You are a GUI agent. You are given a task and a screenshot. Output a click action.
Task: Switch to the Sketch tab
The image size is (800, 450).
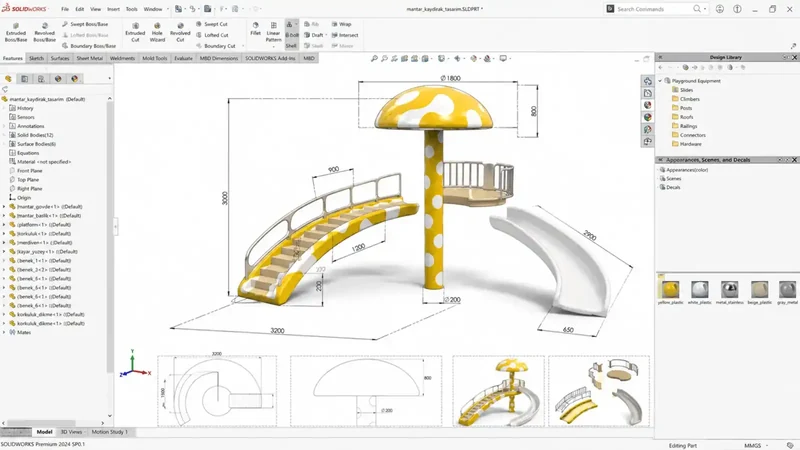36,58
